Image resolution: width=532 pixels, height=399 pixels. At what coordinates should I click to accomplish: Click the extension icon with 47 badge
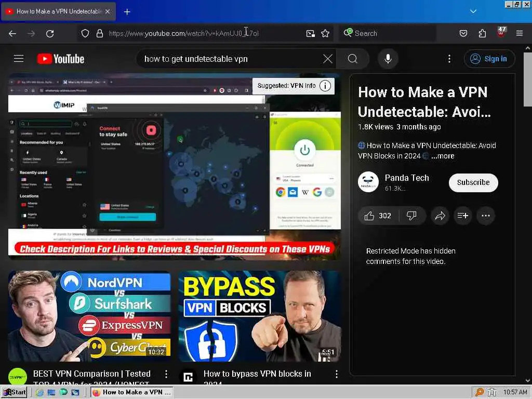[501, 32]
